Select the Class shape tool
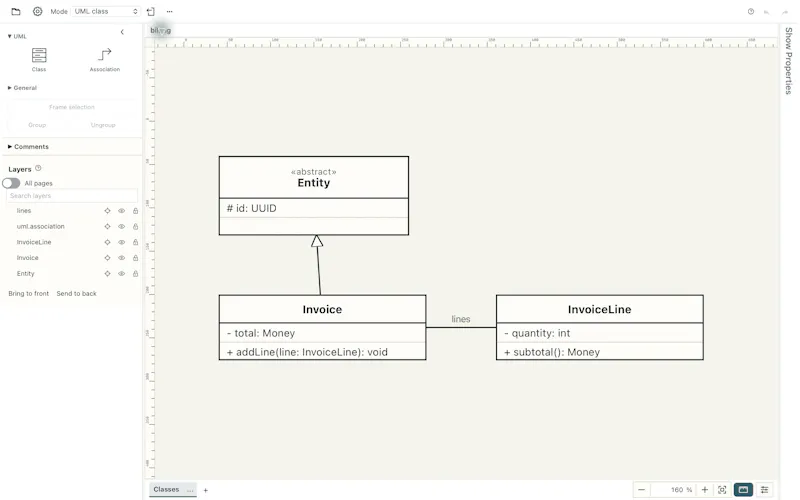 pos(39,60)
